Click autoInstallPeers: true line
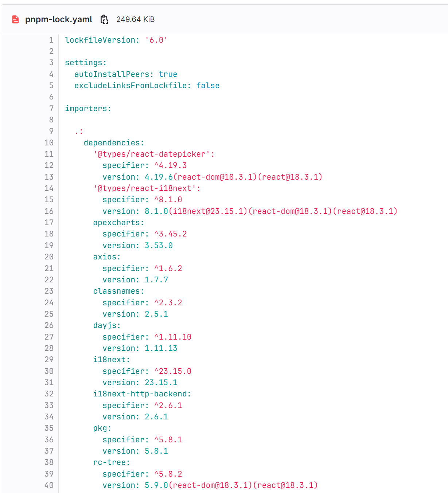This screenshot has width=448, height=493. [x=126, y=74]
